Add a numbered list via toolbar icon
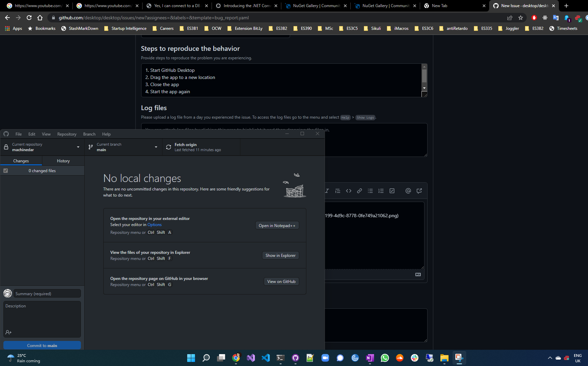The height and width of the screenshot is (366, 588). point(381,191)
